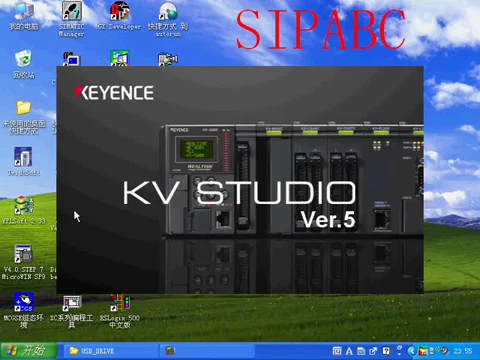Click the system clock showing 23:55
This screenshot has height=360, width=480.
pyautogui.click(x=463, y=351)
